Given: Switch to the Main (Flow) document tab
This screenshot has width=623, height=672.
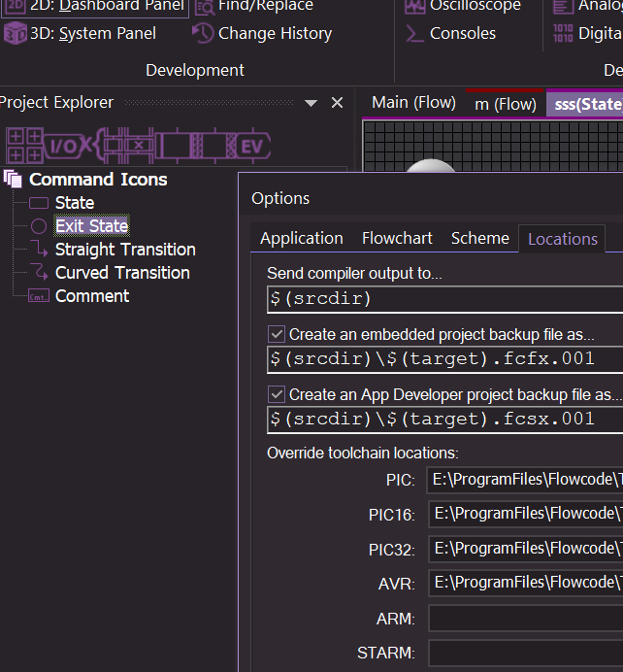Looking at the screenshot, I should click(413, 103).
